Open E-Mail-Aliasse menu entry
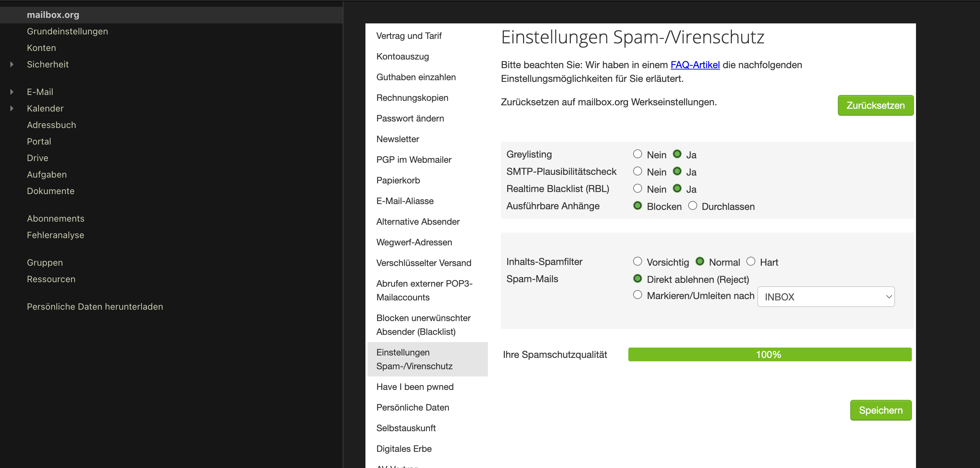Viewport: 980px width, 468px height. (x=405, y=201)
